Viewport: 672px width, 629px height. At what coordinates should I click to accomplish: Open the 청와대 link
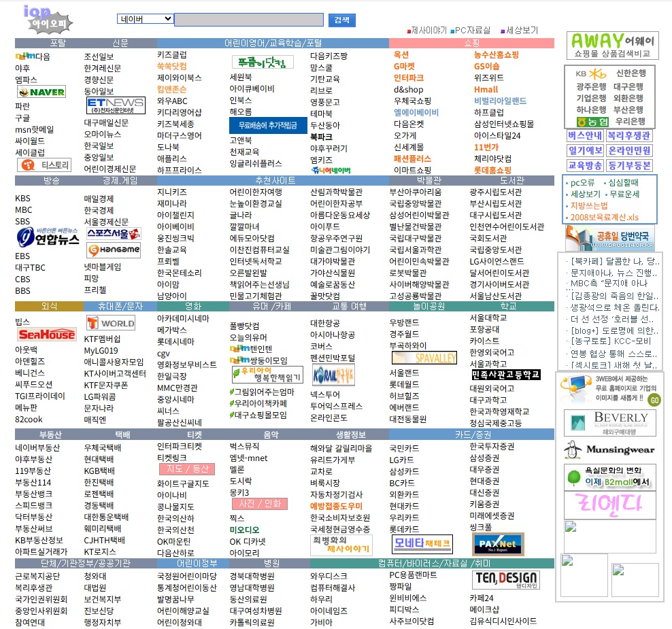95,576
